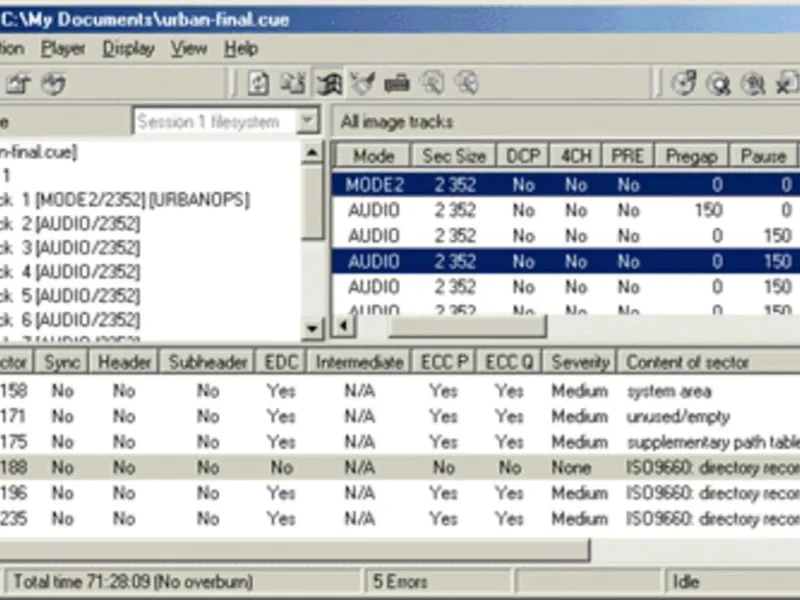Click the brush repair toolbar icon
This screenshot has height=600, width=800.
[363, 83]
